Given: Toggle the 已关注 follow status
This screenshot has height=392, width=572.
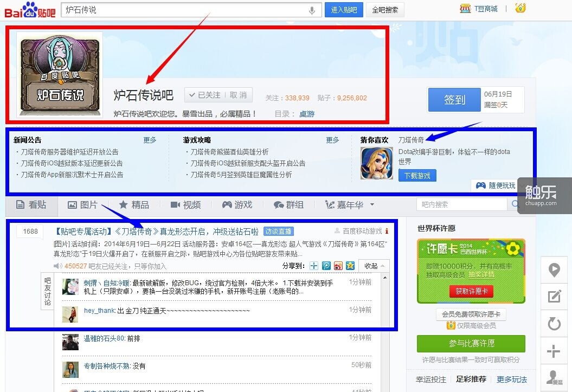Looking at the screenshot, I should (204, 95).
